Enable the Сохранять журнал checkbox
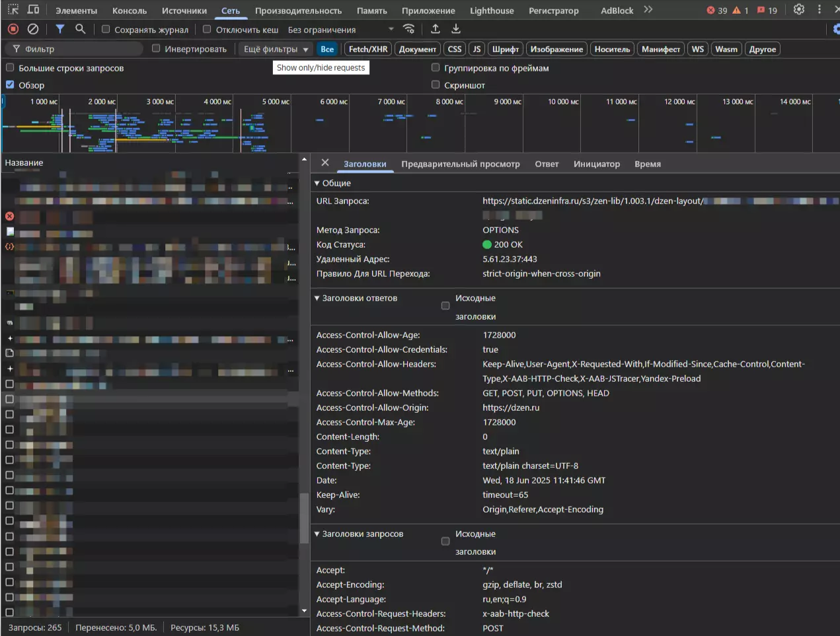 point(106,29)
